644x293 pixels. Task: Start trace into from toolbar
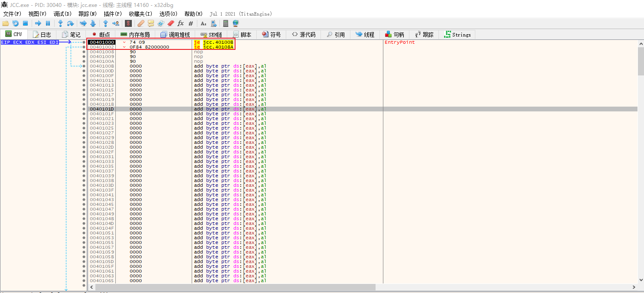83,23
